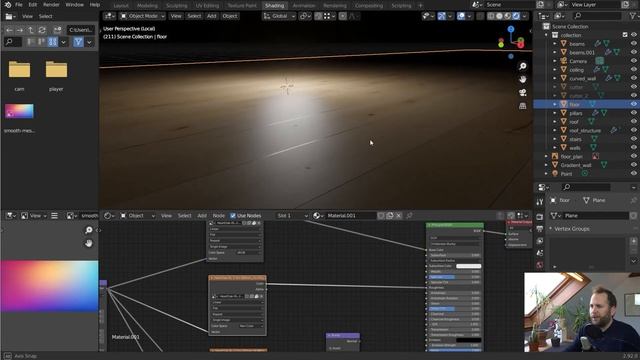
Task: Toggle proportional editing in viewport
Action: pyautogui.click(x=343, y=16)
